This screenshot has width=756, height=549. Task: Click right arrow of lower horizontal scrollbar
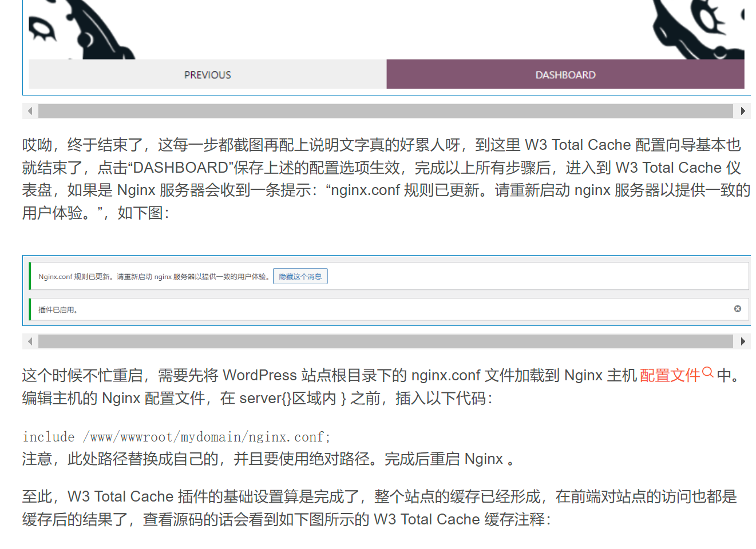point(742,341)
